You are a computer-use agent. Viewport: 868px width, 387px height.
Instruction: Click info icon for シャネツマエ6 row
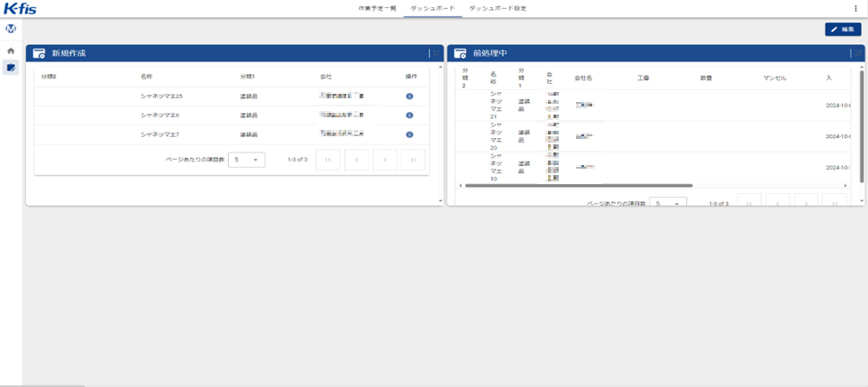(409, 115)
